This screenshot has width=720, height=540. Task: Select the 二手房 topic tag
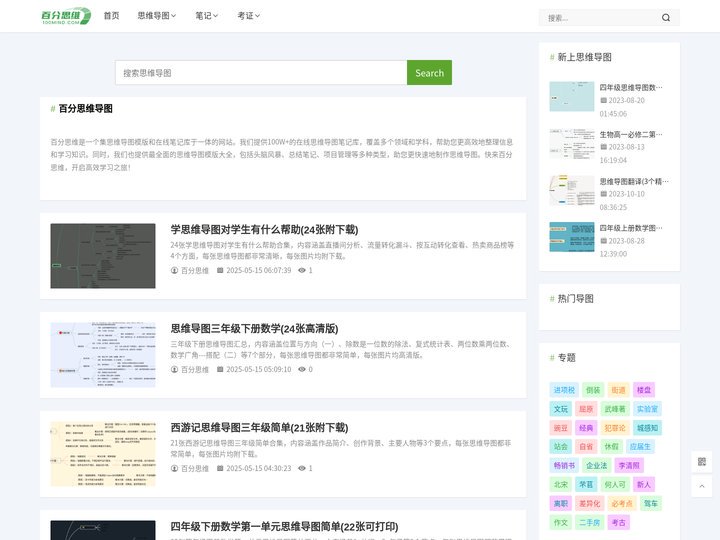pyautogui.click(x=590, y=523)
